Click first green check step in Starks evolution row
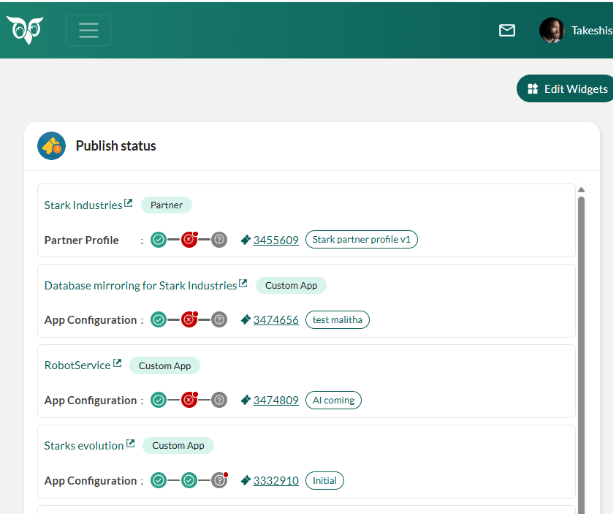 (159, 480)
